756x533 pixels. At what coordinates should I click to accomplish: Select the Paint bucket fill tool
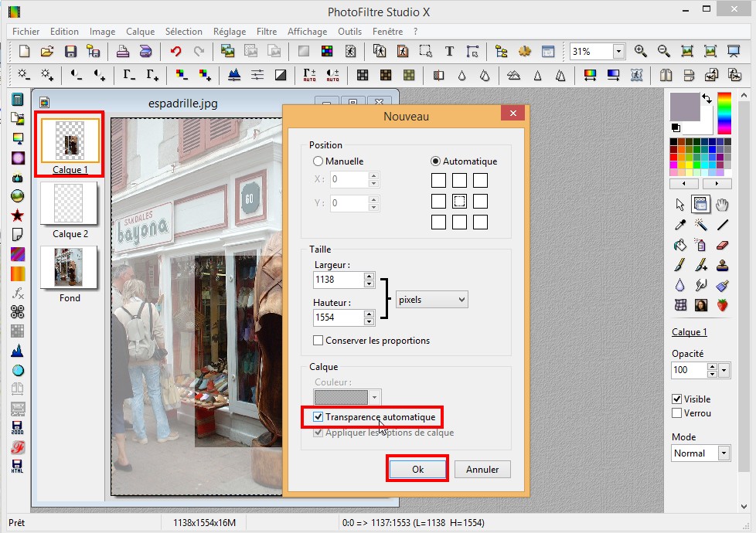[x=679, y=245]
